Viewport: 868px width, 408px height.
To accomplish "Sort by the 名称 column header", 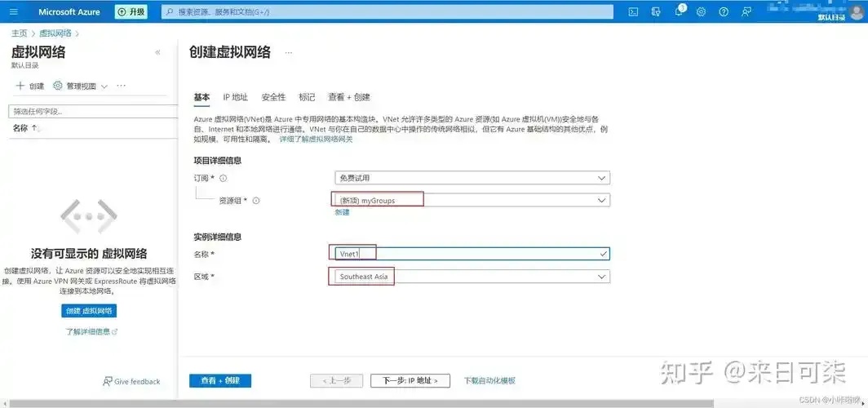I will 25,128.
